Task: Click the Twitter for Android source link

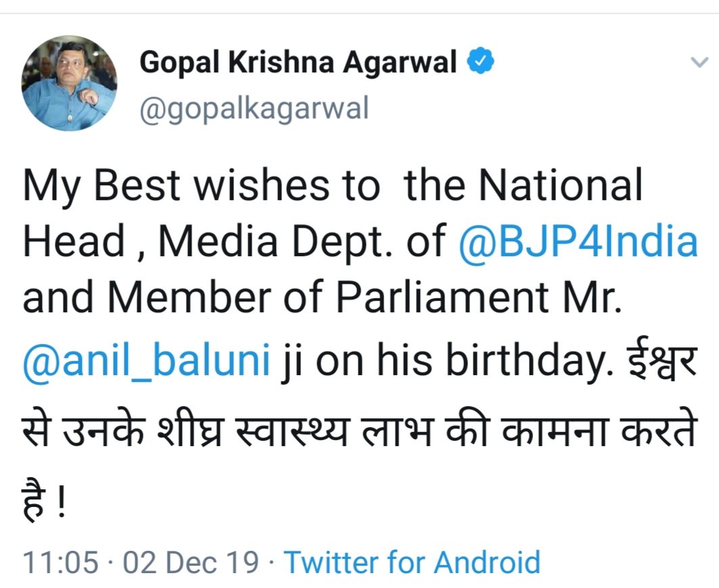Action: click(412, 562)
